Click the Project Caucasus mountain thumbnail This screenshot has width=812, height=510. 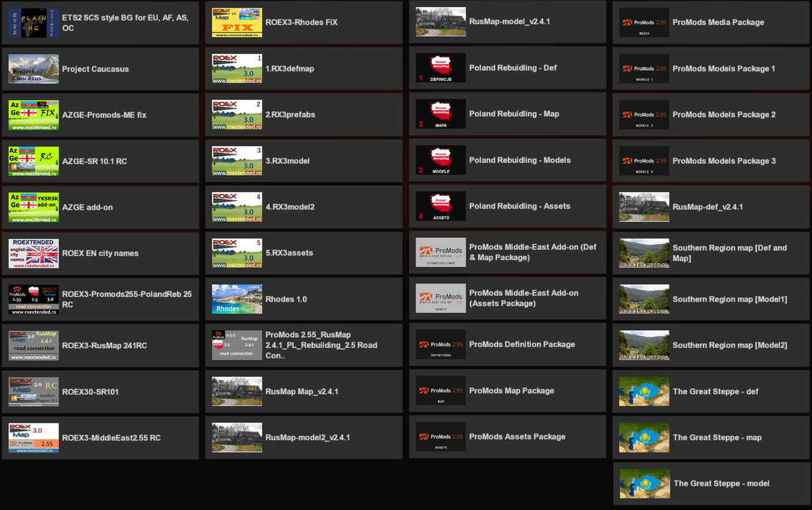point(34,69)
